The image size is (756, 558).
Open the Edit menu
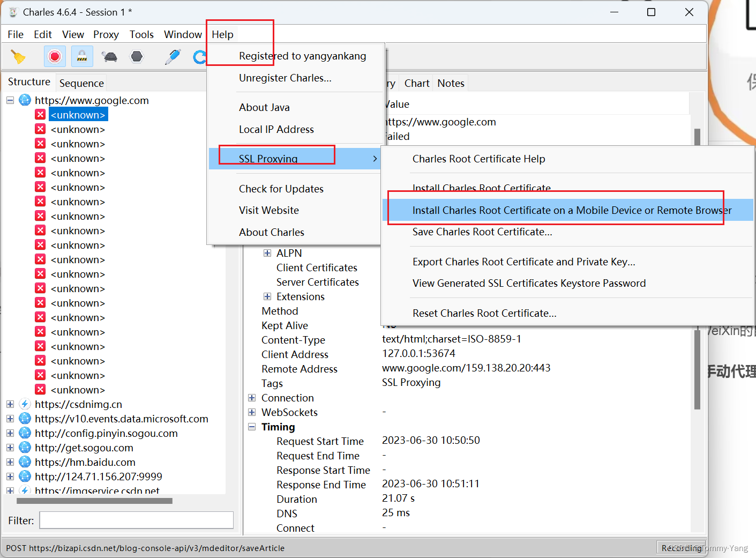pos(43,34)
